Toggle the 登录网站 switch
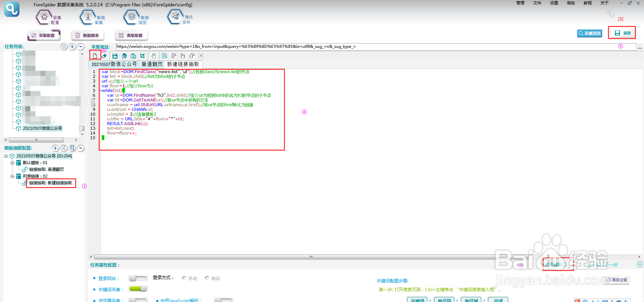 pos(138,278)
